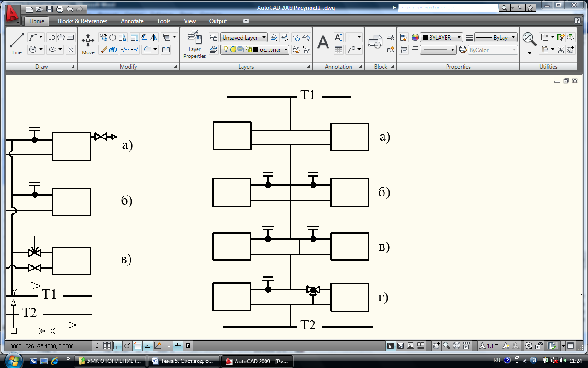Click the Zoom Extents magnifier icon
The width and height of the screenshot is (588, 368).
tap(530, 39)
